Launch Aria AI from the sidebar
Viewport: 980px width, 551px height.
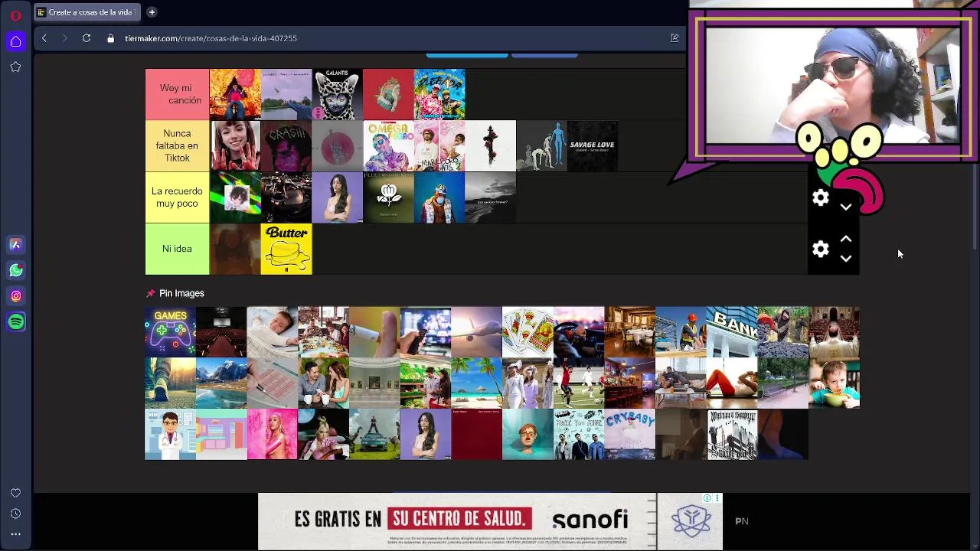pos(15,245)
